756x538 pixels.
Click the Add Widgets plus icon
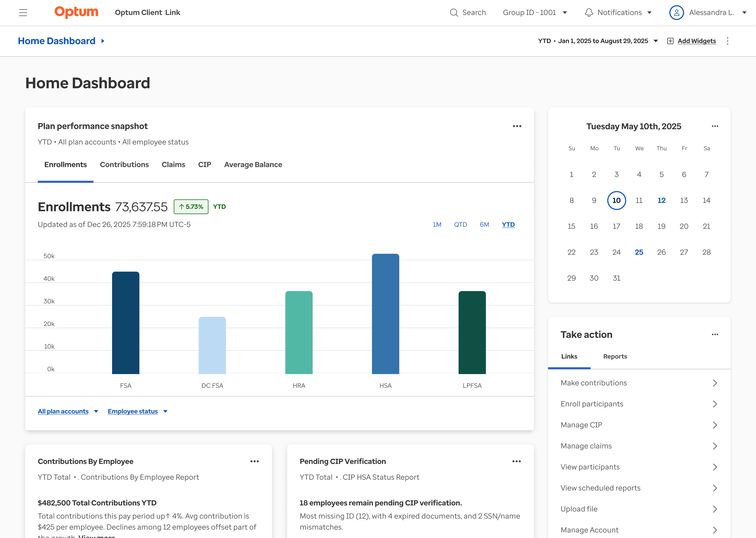point(670,41)
